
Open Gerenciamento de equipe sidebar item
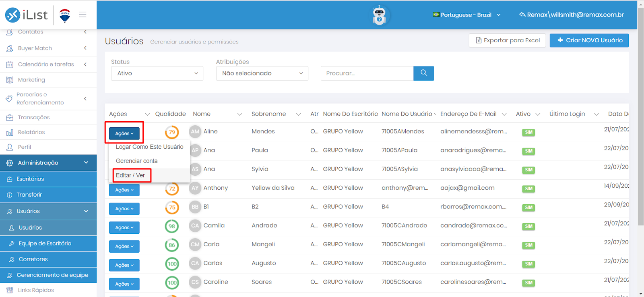tap(48, 275)
